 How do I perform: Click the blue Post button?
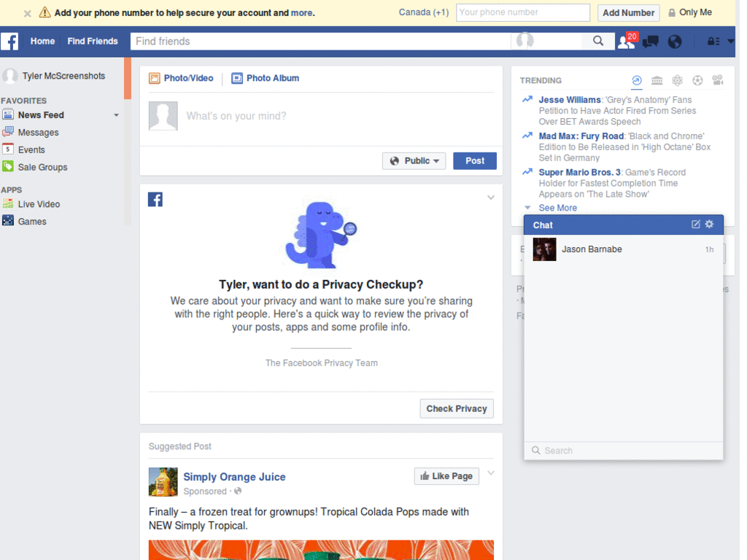tap(474, 161)
